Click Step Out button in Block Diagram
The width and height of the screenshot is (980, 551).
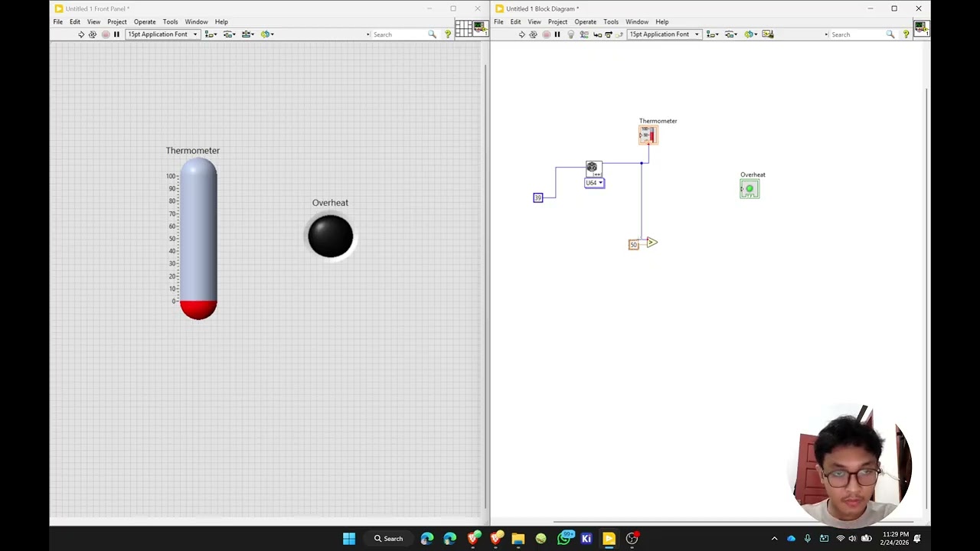coord(619,34)
